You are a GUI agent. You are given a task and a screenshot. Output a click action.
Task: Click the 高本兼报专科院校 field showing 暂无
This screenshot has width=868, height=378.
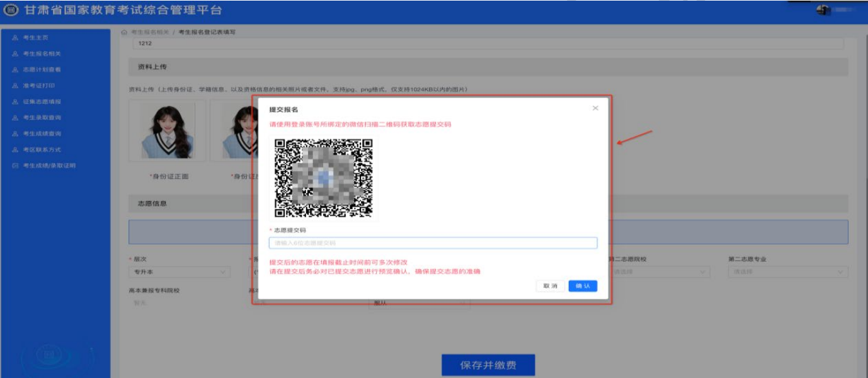click(x=179, y=303)
